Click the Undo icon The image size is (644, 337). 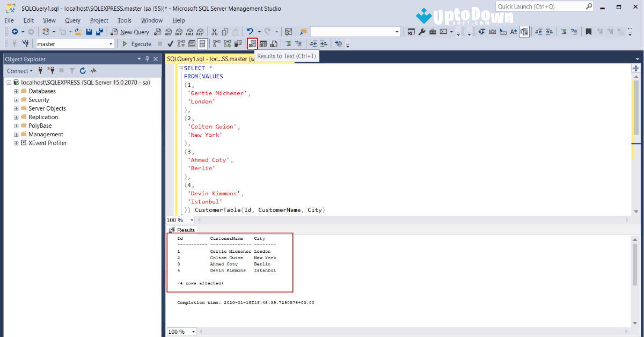[251, 31]
